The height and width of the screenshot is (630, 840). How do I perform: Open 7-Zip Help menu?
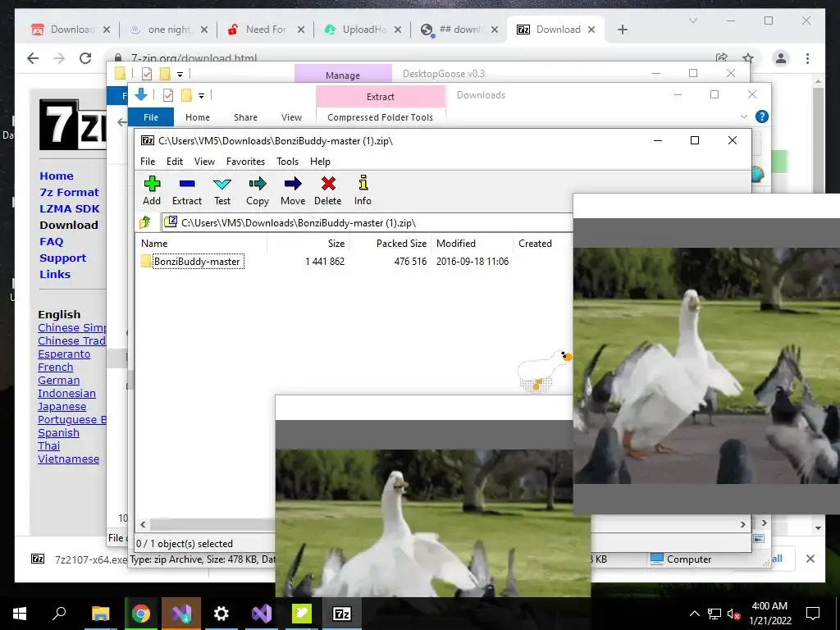tap(320, 162)
